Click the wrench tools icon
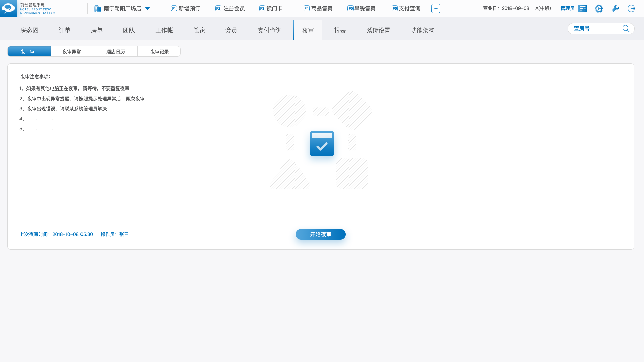The height and width of the screenshot is (362, 644). (615, 9)
